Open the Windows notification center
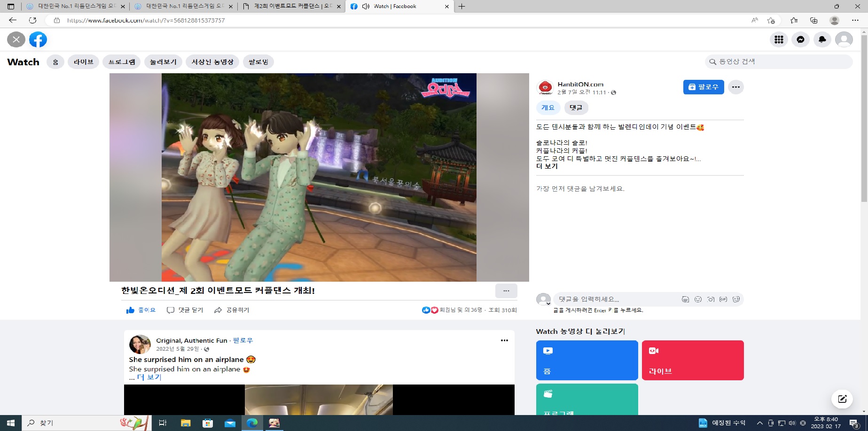The height and width of the screenshot is (431, 868). tap(854, 423)
